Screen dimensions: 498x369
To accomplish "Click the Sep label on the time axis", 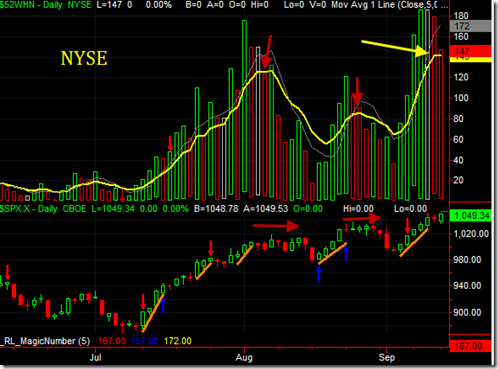I will (387, 358).
